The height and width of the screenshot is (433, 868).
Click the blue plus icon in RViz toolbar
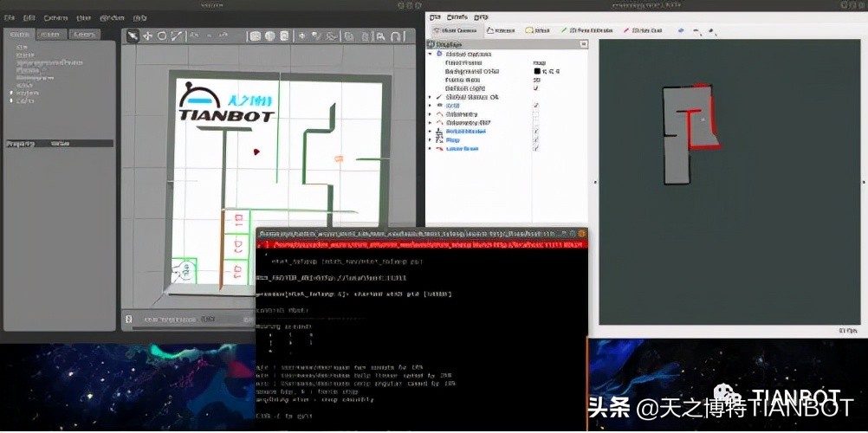pos(681,30)
